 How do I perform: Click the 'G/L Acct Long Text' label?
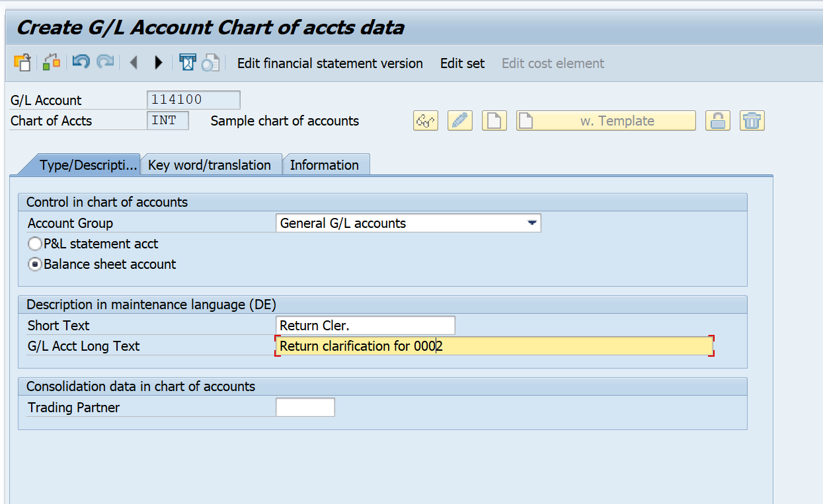tap(83, 346)
